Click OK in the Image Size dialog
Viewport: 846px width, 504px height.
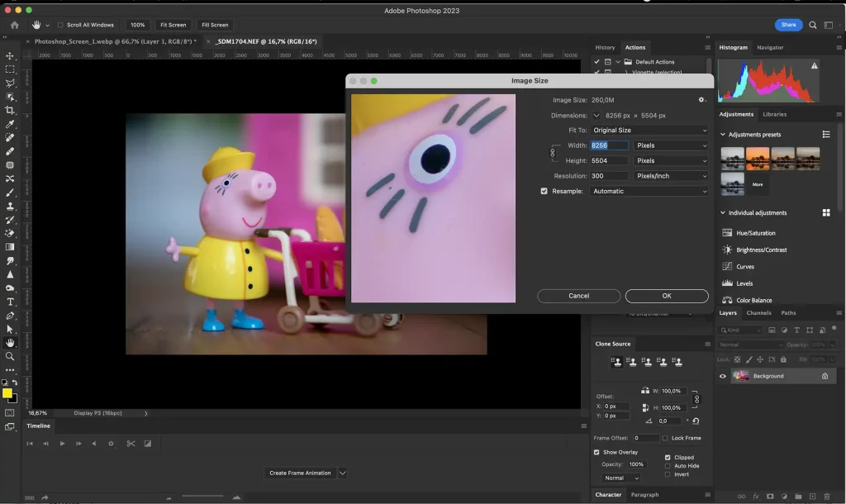coord(666,296)
